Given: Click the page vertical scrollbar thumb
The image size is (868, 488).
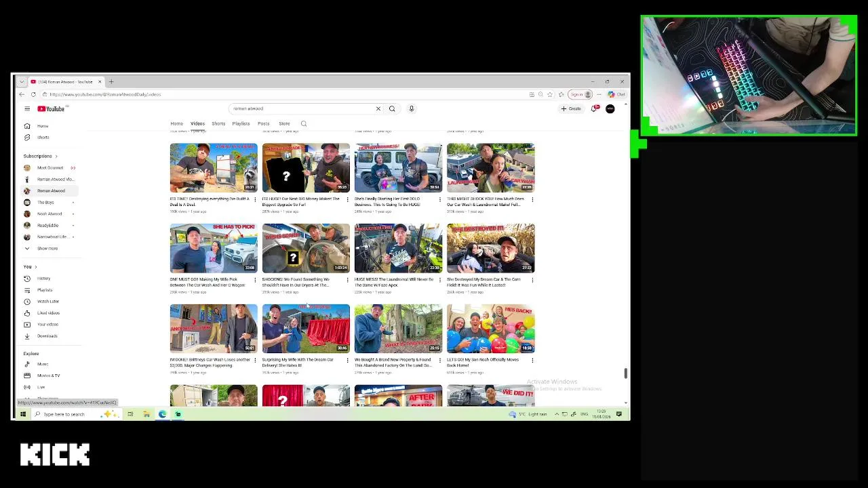Looking at the screenshot, I should [x=625, y=373].
